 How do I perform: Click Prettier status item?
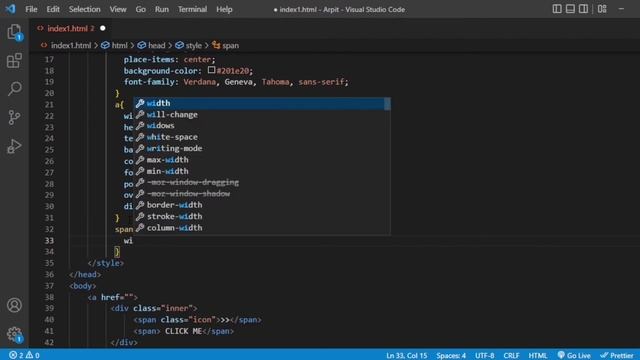point(617,355)
